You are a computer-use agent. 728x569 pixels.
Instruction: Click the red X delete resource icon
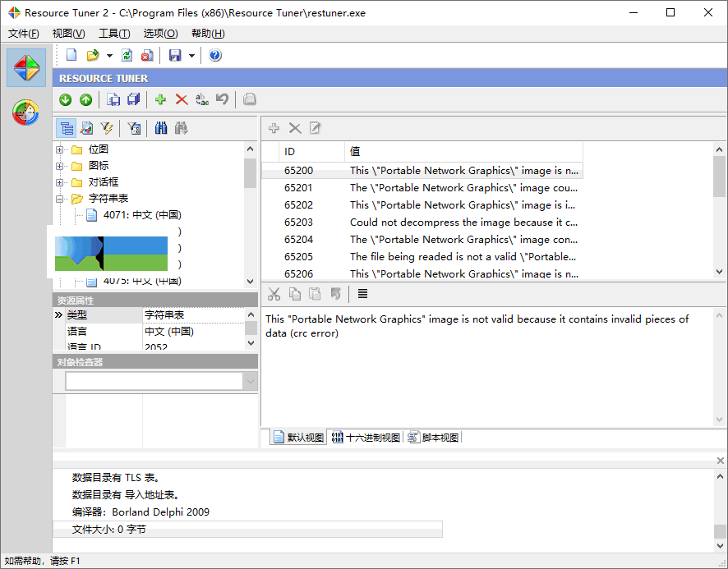point(181,99)
